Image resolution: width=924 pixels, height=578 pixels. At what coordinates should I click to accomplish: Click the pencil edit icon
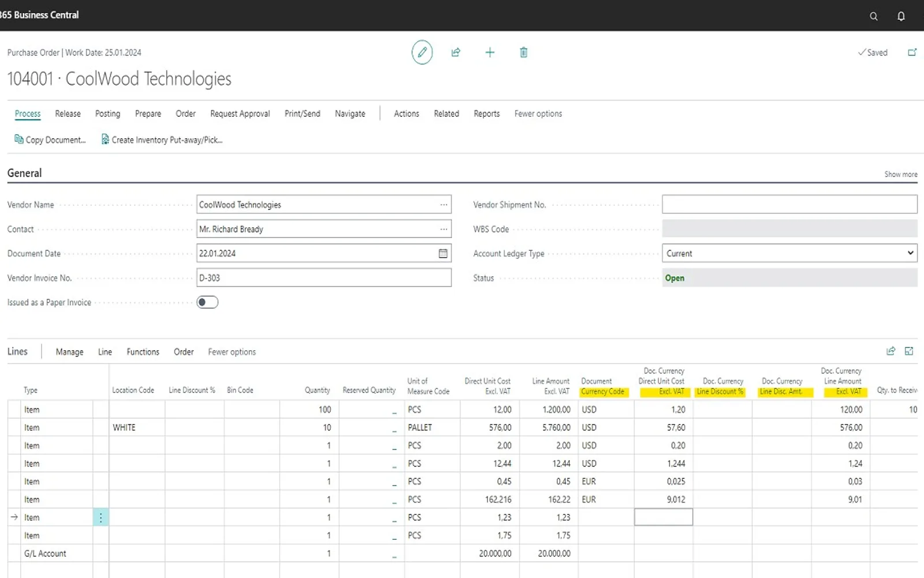[422, 53]
